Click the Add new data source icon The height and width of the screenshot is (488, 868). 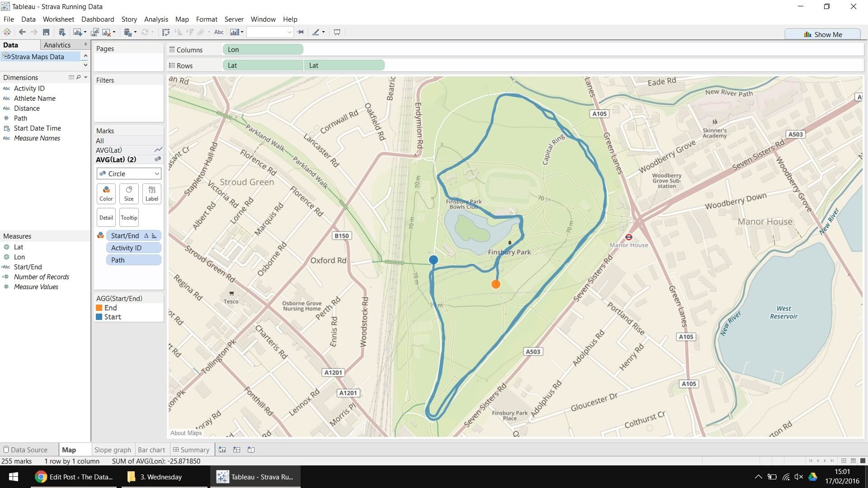(x=62, y=32)
